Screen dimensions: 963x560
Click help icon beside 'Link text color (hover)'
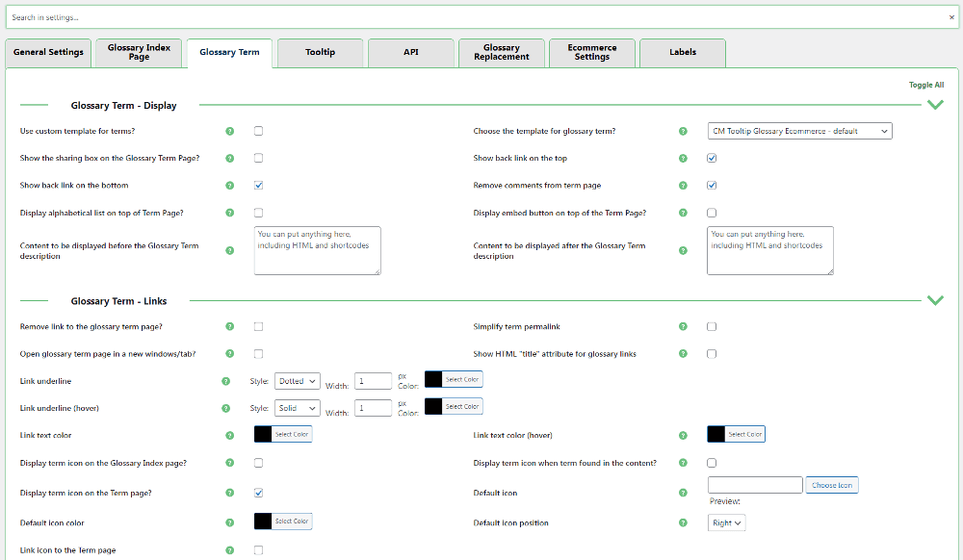coord(683,435)
